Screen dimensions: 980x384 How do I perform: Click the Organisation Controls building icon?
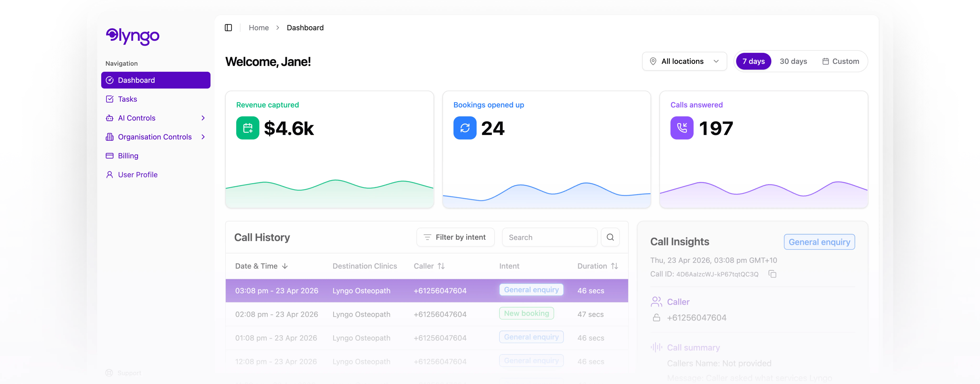(110, 137)
